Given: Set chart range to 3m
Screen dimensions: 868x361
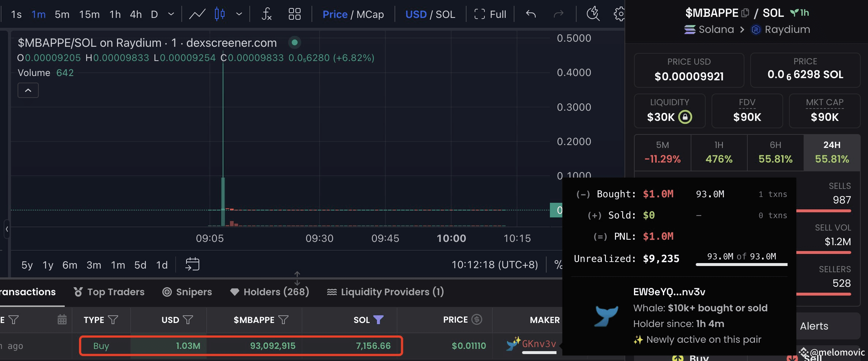Looking at the screenshot, I should pos(94,265).
